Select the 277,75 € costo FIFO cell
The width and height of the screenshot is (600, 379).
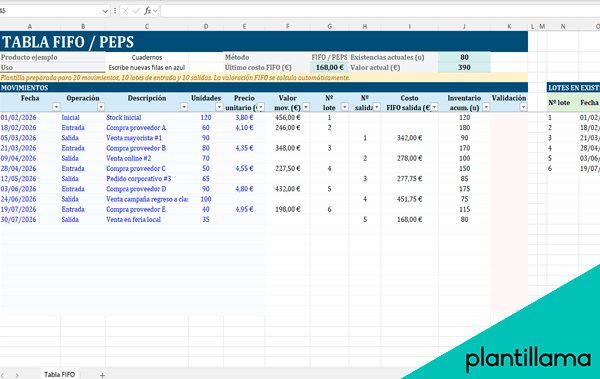(409, 179)
